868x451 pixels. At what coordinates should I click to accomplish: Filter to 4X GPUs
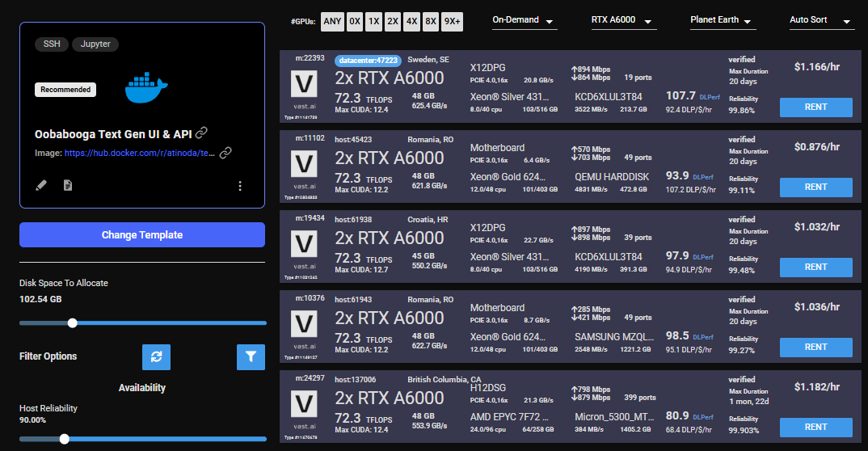point(411,22)
